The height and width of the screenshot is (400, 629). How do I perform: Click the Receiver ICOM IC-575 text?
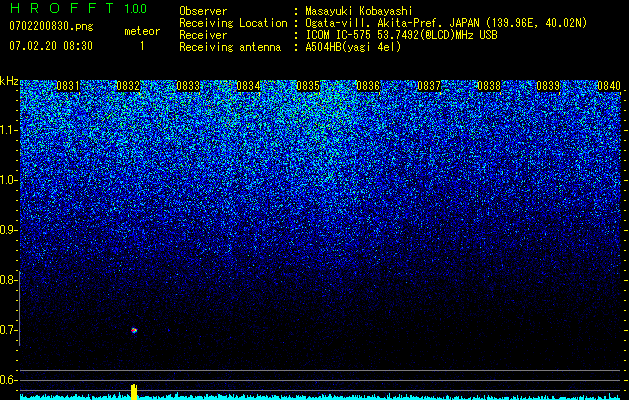tap(401, 35)
